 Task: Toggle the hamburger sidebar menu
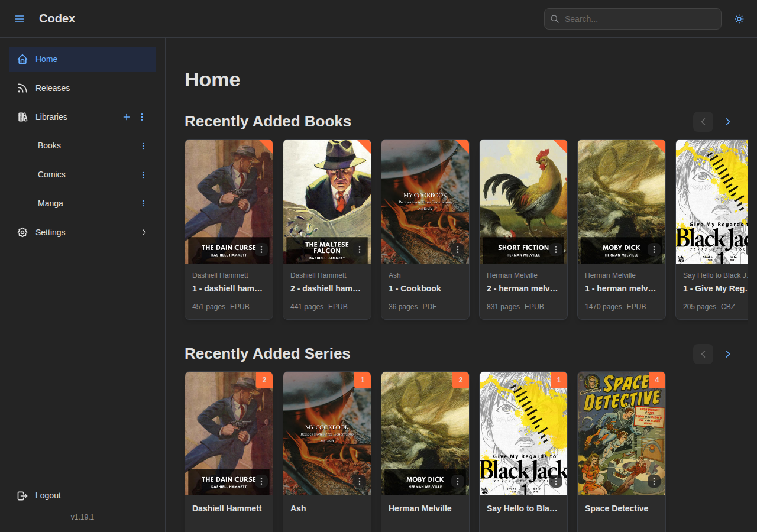click(20, 19)
